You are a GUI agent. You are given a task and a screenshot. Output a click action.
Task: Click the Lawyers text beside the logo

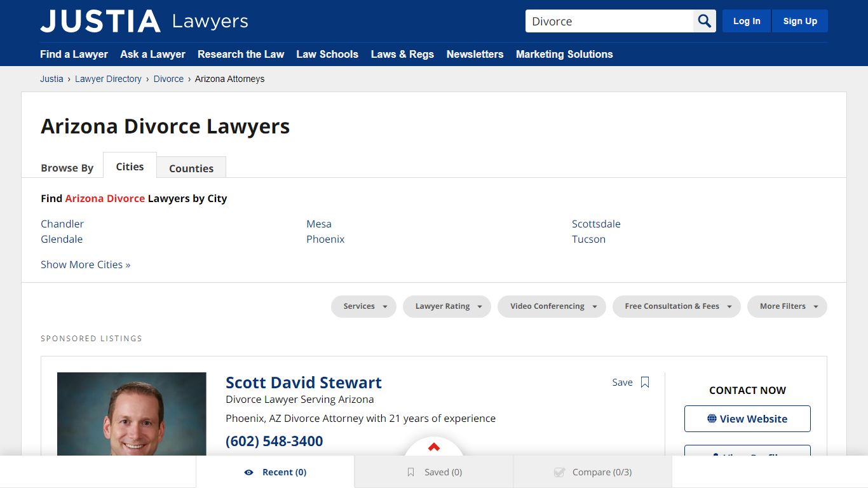(210, 22)
